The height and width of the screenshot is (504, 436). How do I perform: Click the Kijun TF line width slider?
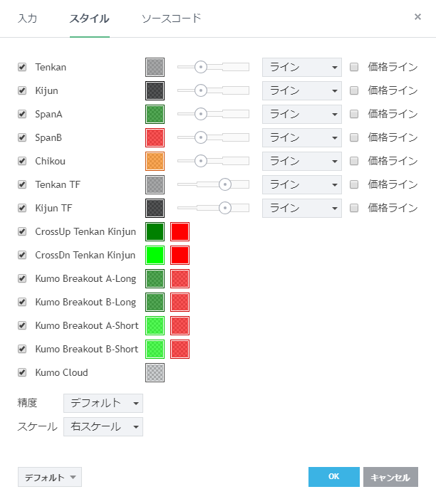[x=213, y=208]
